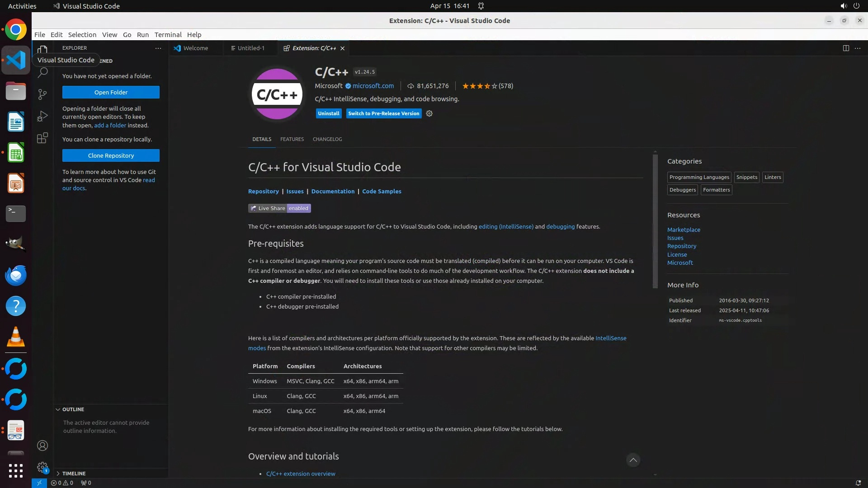Open the Search view in activity bar
Viewport: 868px width, 488px height.
point(42,72)
